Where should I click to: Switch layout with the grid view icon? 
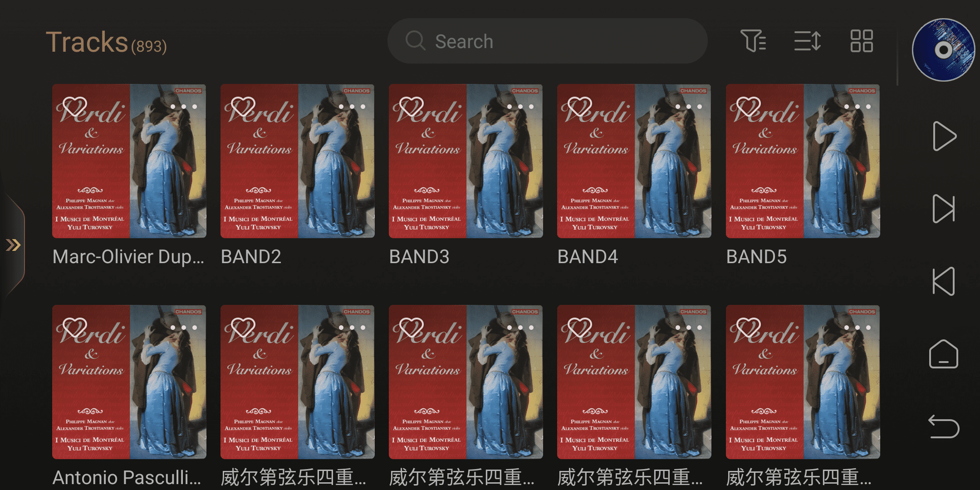[x=862, y=41]
